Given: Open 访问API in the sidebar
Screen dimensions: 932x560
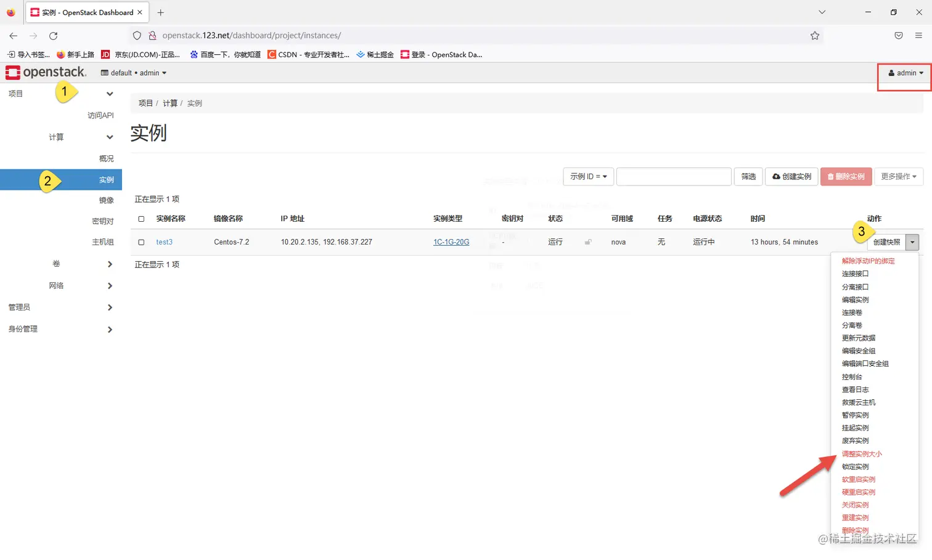Looking at the screenshot, I should click(x=100, y=115).
